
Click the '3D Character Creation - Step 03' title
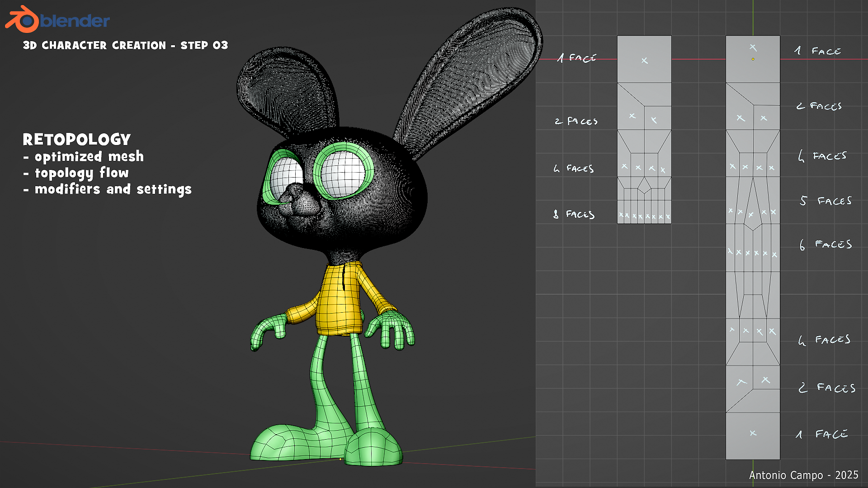[x=125, y=46]
